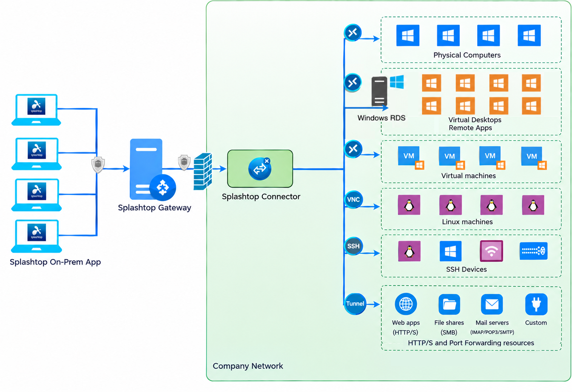
Task: Select the "File shares (SMB)" label
Action: click(x=449, y=327)
